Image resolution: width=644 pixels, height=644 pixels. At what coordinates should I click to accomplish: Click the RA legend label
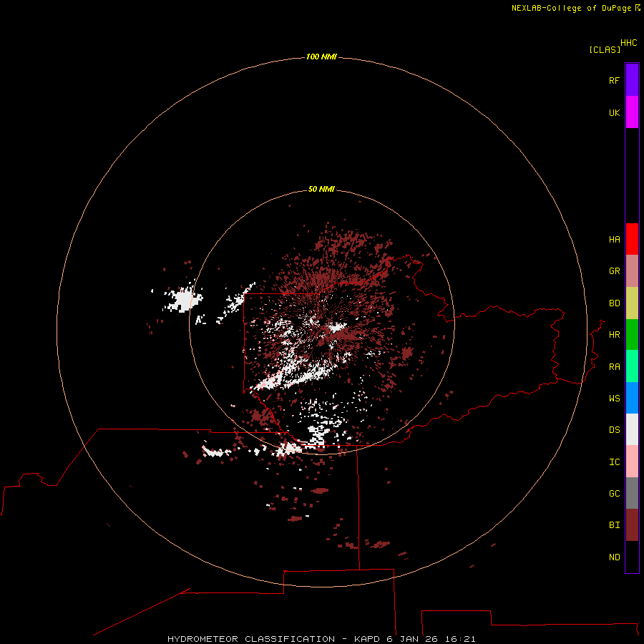(x=614, y=367)
